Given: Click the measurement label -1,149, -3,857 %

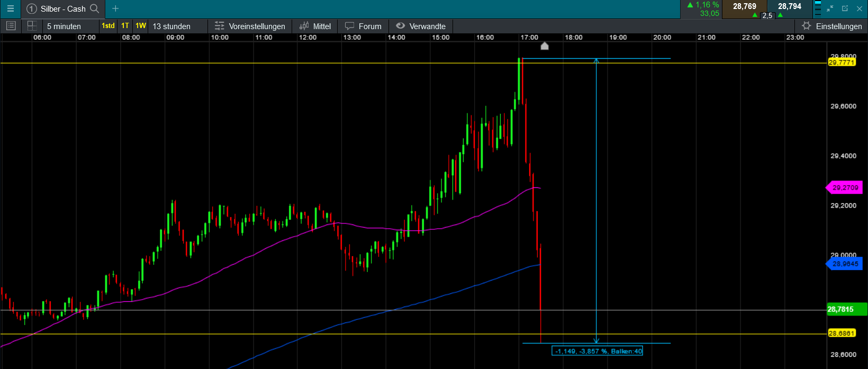Looking at the screenshot, I should tap(598, 351).
